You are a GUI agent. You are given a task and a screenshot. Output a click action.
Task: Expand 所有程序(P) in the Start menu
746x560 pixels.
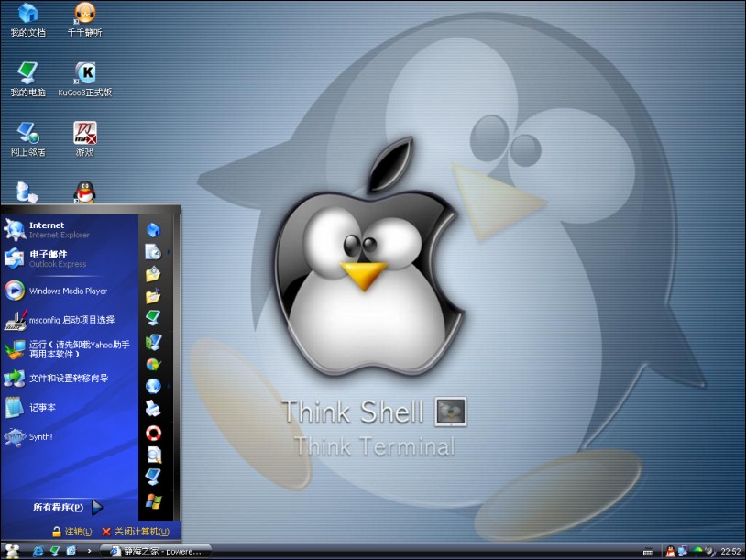click(x=68, y=507)
